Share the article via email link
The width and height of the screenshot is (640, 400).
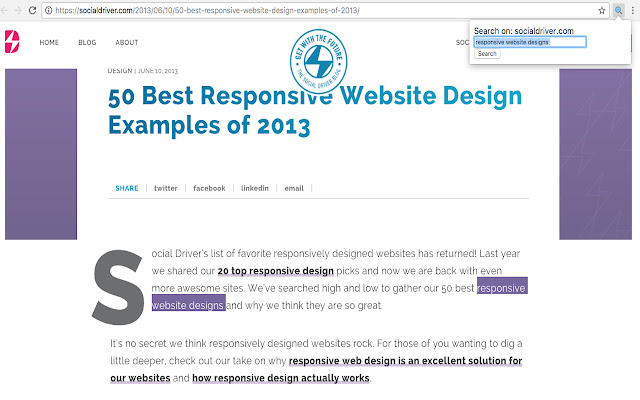pyautogui.click(x=294, y=188)
